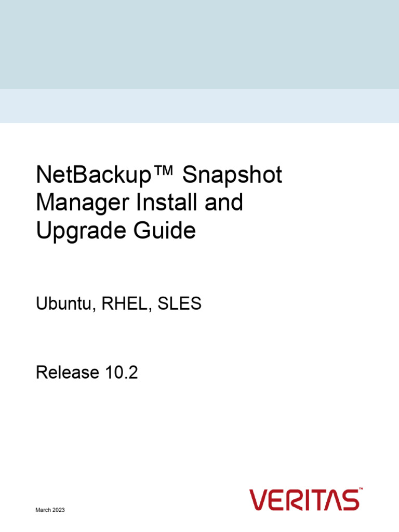This screenshot has height=532, width=399.
Task: Click the word March in the date
Action: tap(43, 511)
